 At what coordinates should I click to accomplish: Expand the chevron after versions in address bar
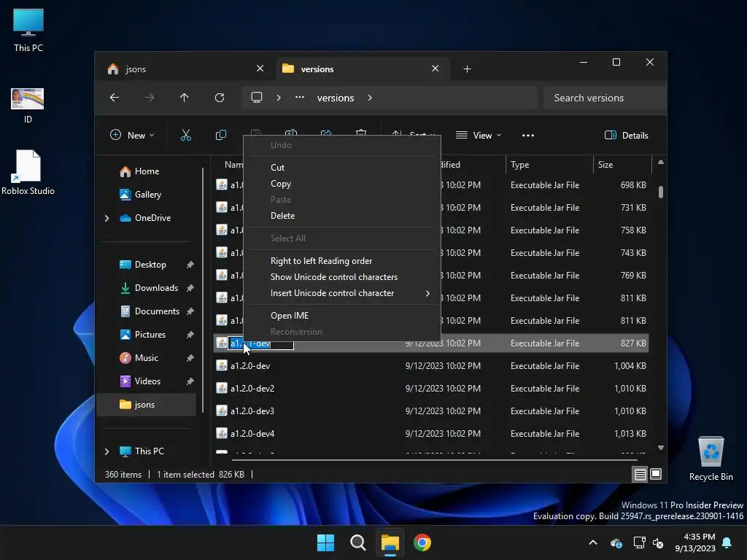click(370, 98)
